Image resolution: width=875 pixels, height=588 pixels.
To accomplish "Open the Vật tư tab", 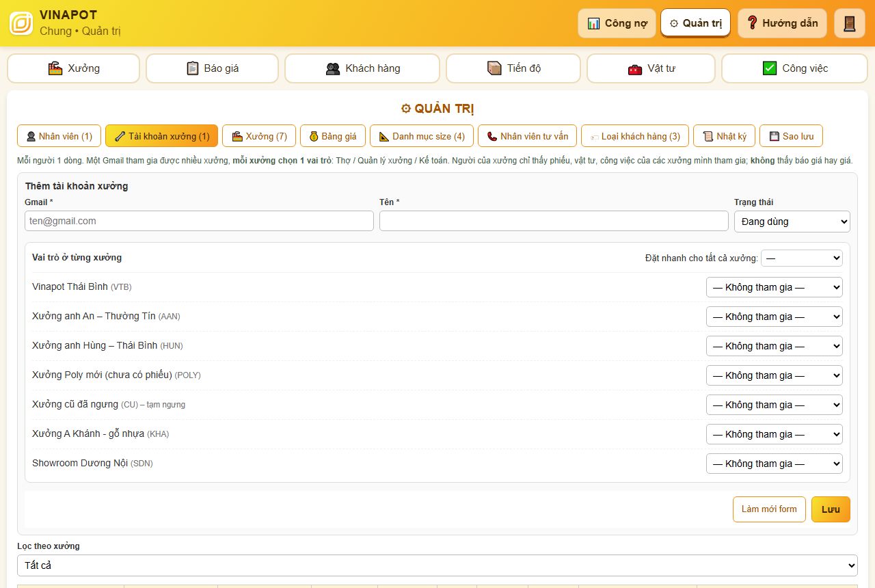I will click(651, 68).
